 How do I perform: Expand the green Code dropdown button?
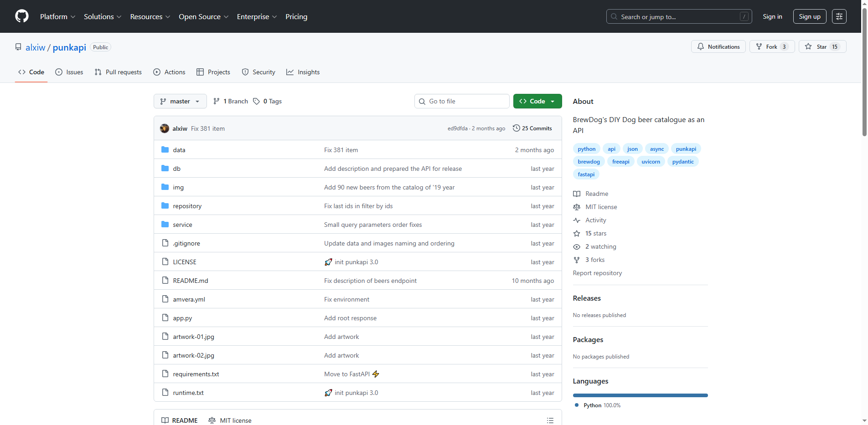tap(537, 101)
